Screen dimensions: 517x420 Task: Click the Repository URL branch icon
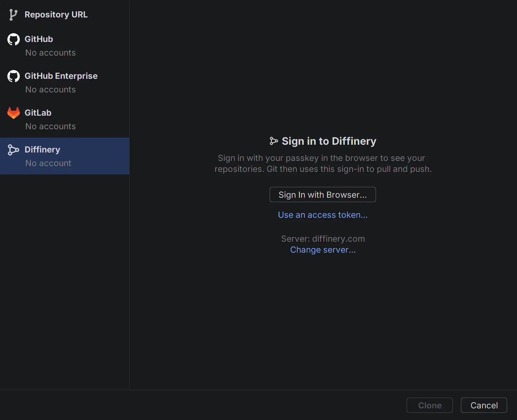[13, 15]
